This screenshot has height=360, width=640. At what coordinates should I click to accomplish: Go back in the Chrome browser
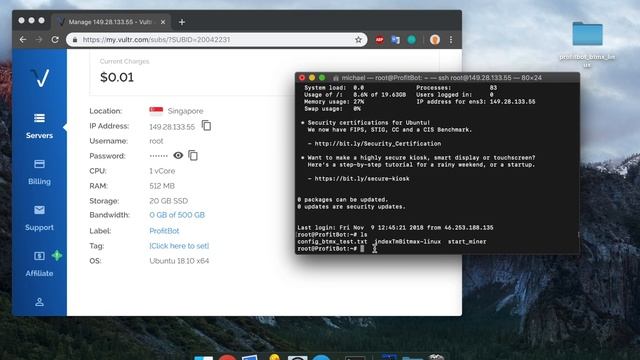click(23, 40)
